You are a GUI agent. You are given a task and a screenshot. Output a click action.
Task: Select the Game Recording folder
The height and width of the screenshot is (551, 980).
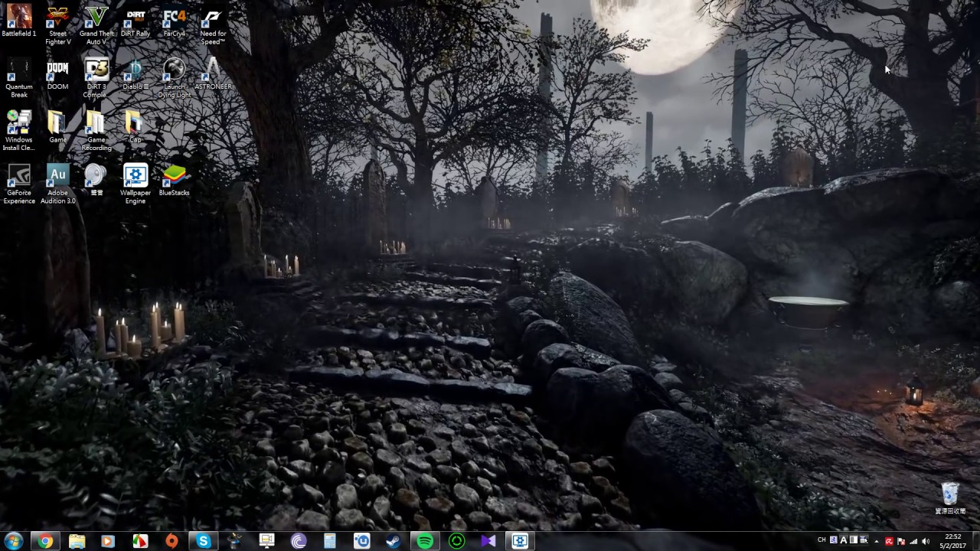96,130
